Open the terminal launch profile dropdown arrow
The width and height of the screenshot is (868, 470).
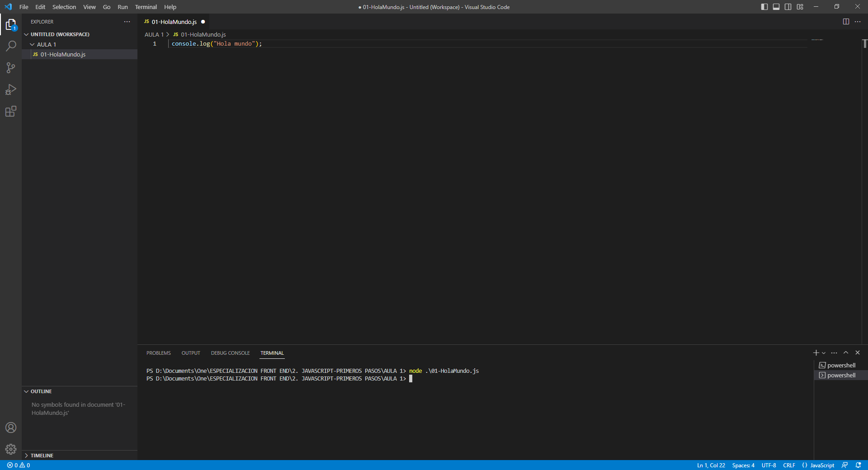[824, 353]
